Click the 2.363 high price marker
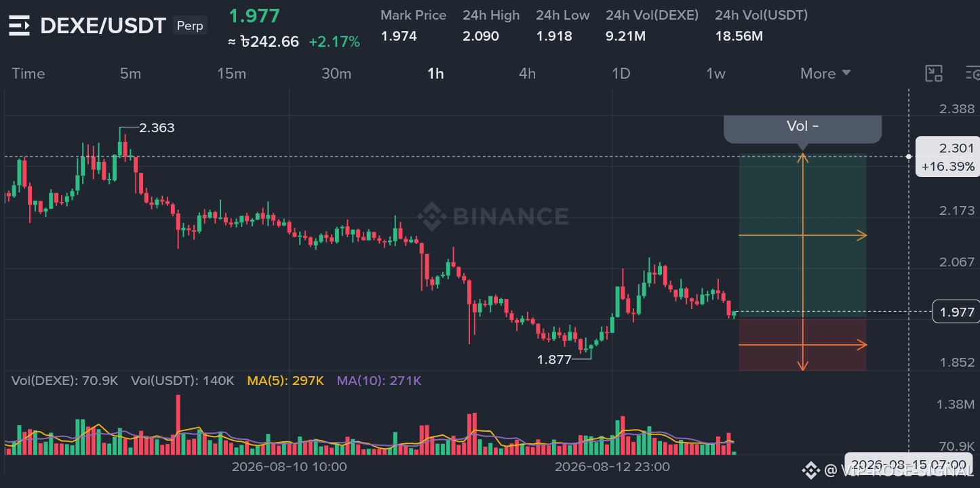 [157, 127]
